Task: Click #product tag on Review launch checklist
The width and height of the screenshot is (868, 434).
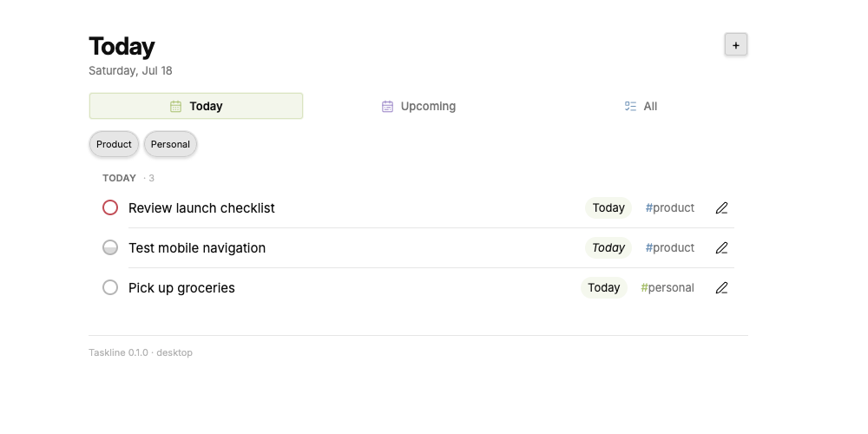Action: (x=669, y=208)
